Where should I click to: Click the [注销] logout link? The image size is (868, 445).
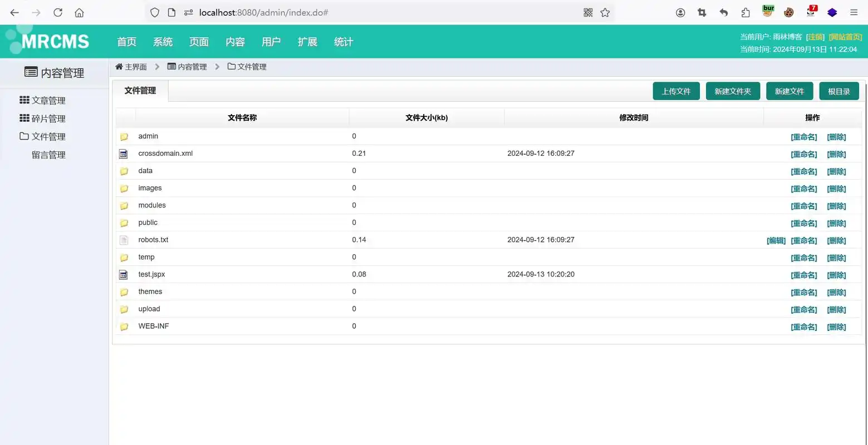point(815,37)
